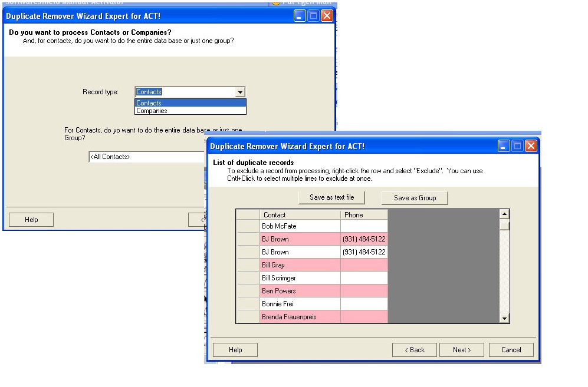
Task: Select the white-row BJ Brown contact cell
Action: [300, 252]
